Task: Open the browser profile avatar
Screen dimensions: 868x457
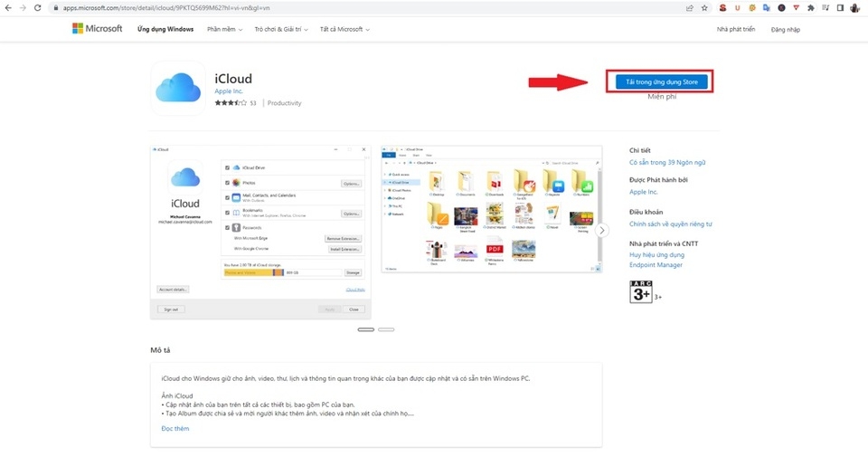Action: tap(854, 8)
